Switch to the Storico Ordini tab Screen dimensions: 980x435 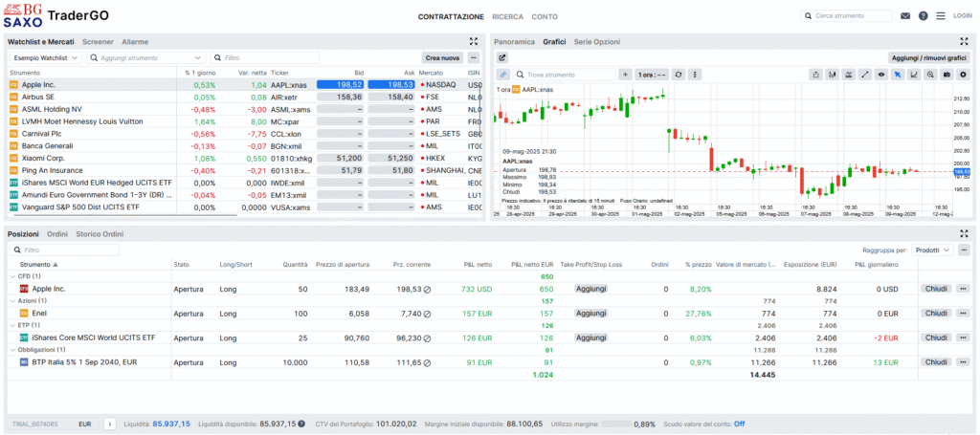pos(100,234)
